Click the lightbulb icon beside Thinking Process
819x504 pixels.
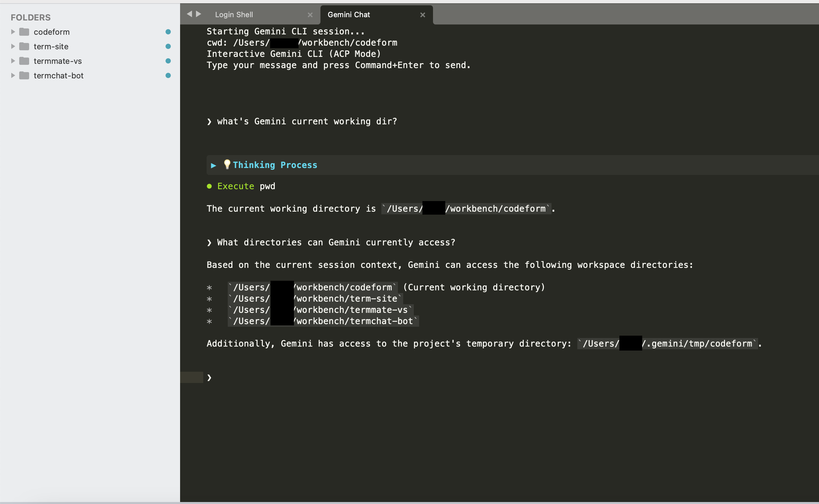(227, 164)
